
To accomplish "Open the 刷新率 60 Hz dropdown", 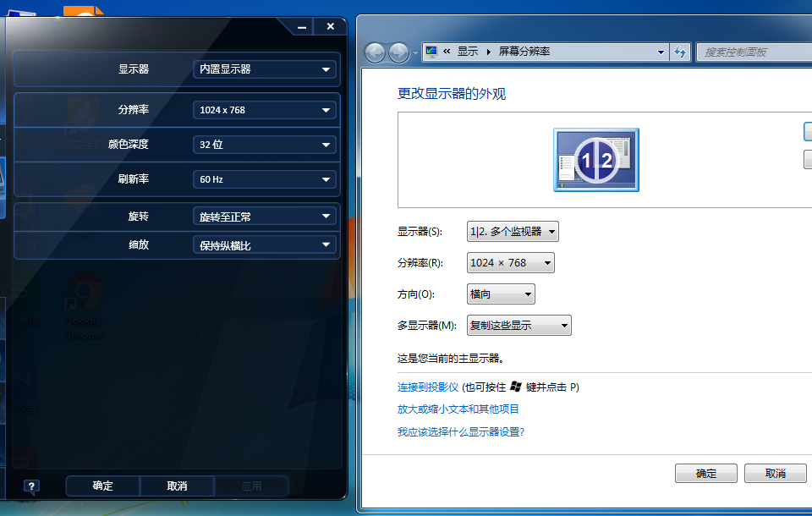I will 264,179.
